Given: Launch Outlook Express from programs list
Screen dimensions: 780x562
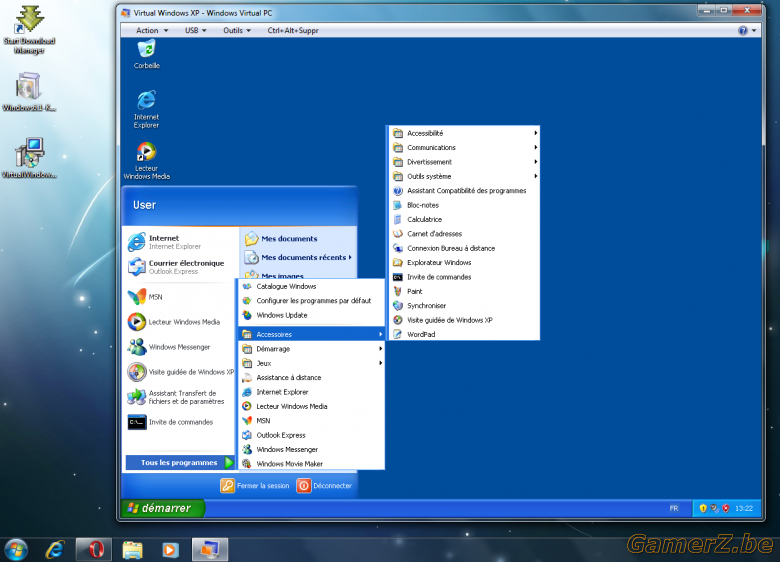Looking at the screenshot, I should pos(311,435).
